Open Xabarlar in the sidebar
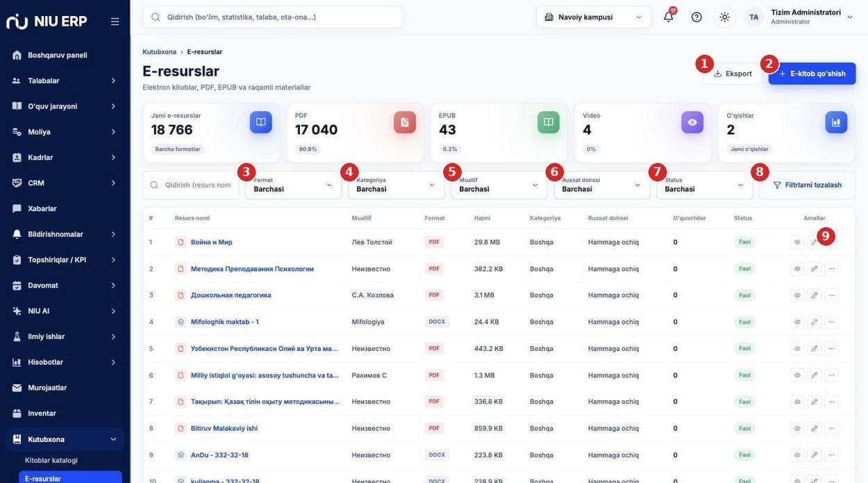Viewport: 868px width, 483px height. coord(65,208)
